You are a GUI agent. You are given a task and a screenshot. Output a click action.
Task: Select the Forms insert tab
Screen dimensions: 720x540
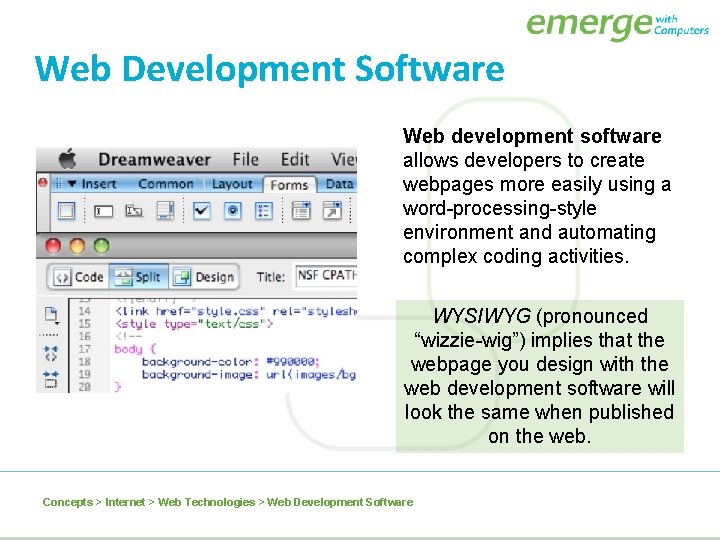tap(289, 185)
